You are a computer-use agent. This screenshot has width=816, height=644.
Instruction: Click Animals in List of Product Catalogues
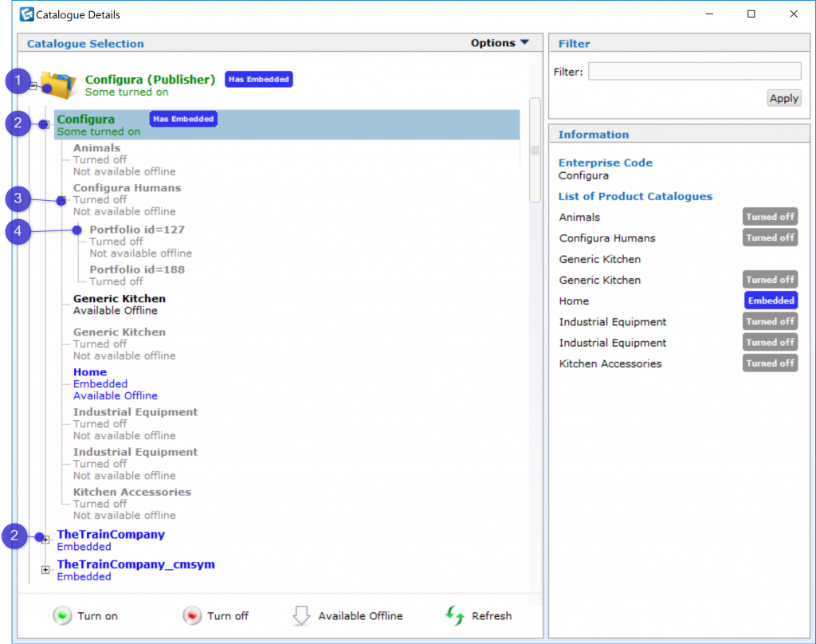[x=579, y=217]
